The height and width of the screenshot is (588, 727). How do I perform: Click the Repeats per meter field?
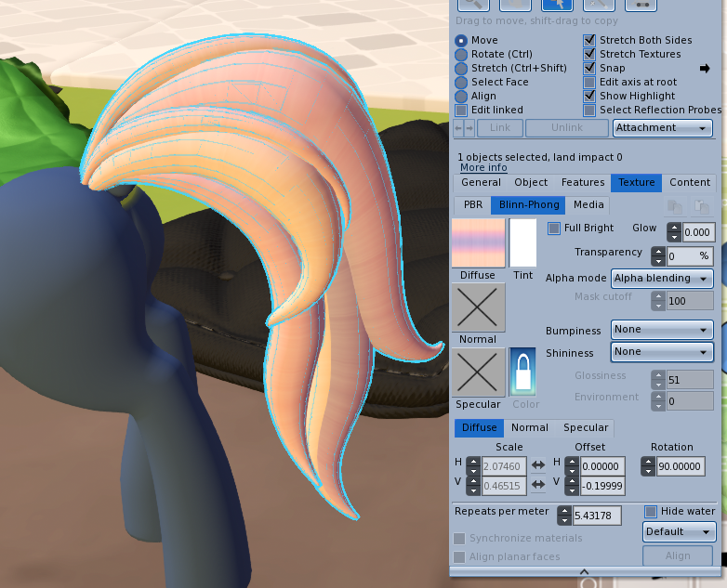point(597,516)
